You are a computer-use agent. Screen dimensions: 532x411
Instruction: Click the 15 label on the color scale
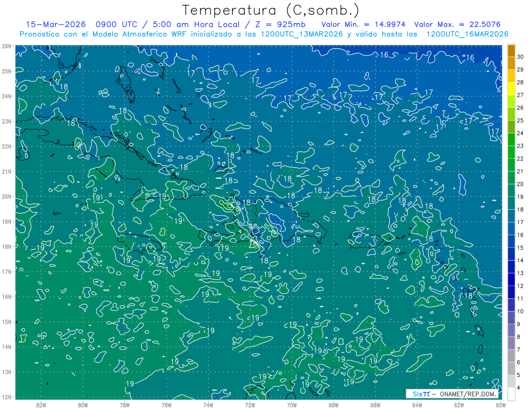[x=520, y=248]
